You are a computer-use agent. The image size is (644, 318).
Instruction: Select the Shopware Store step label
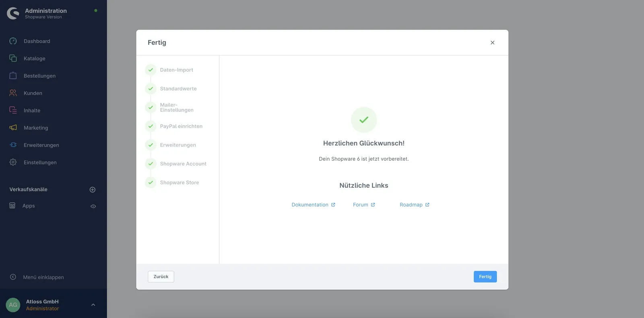(x=180, y=183)
